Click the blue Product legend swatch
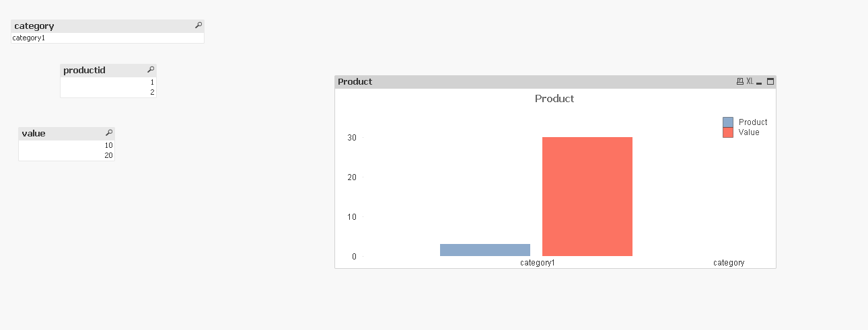 728,122
